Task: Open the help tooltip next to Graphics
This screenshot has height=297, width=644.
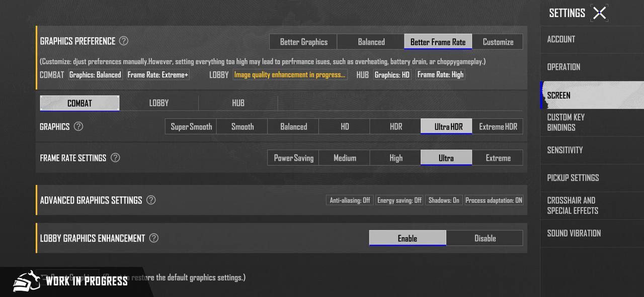Action: pos(78,127)
